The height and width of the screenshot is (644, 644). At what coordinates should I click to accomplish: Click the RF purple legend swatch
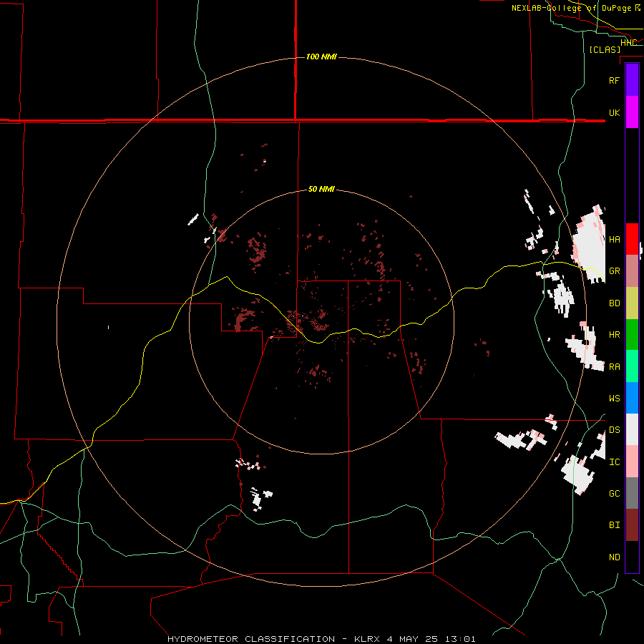[x=632, y=80]
